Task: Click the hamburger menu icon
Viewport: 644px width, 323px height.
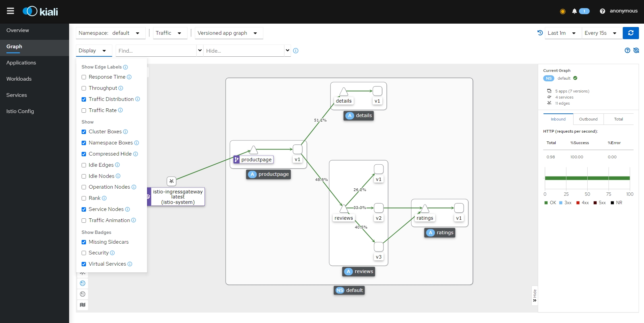Action: [x=10, y=11]
